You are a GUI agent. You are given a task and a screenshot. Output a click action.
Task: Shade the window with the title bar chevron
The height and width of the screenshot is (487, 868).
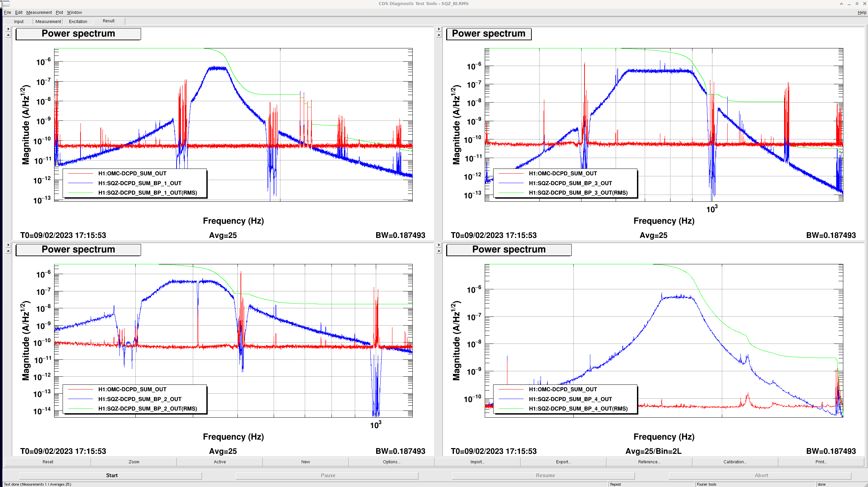click(841, 4)
